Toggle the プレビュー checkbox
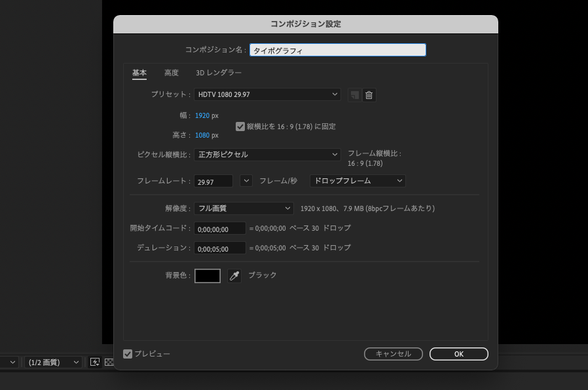This screenshot has width=588, height=390. (x=128, y=354)
